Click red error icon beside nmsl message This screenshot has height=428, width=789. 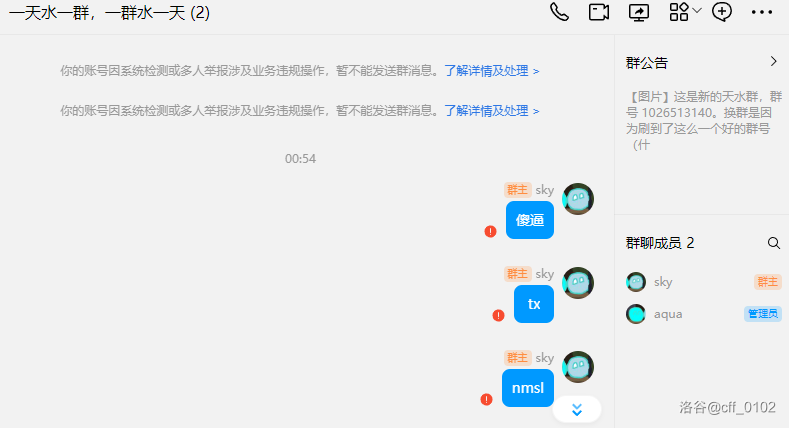(486, 399)
